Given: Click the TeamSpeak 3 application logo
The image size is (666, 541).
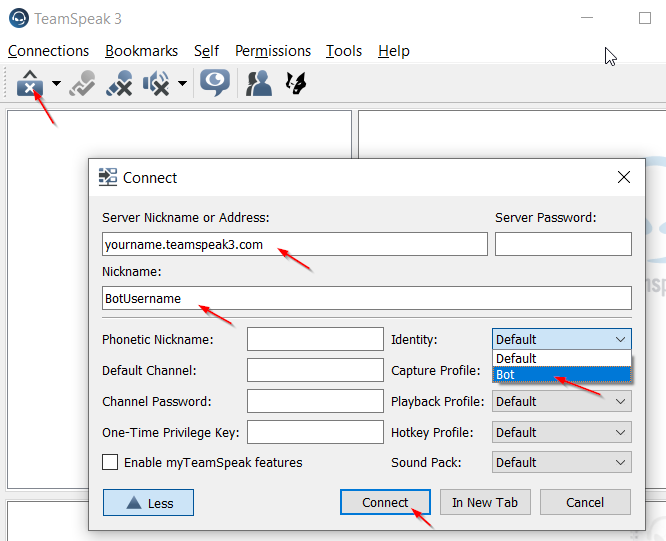Looking at the screenshot, I should (19, 18).
